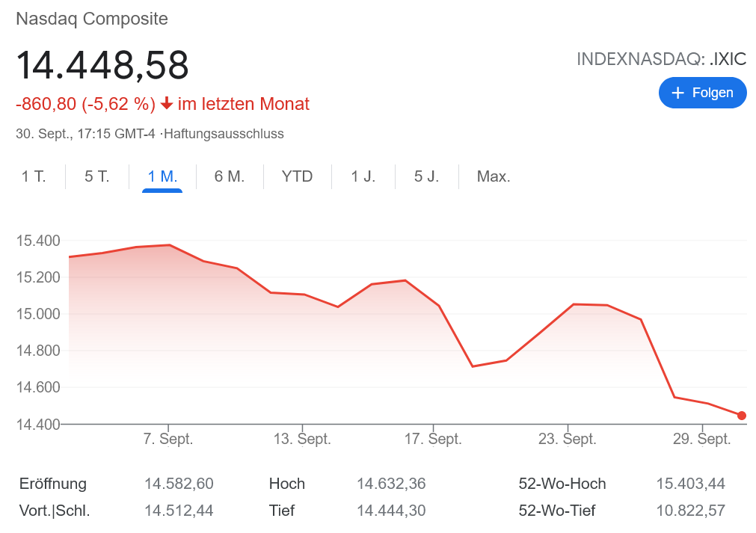Image resolution: width=756 pixels, height=533 pixels.
Task: Switch to the 1 T. time range
Action: (x=34, y=177)
